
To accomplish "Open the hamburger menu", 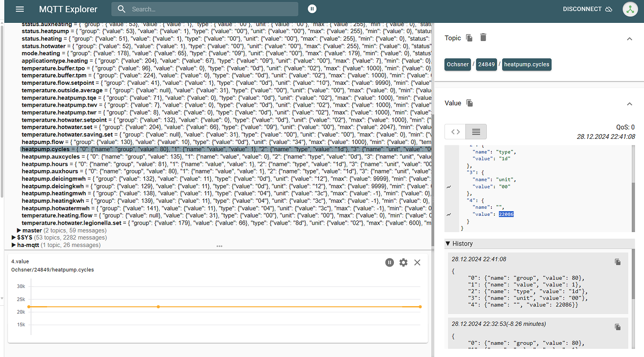I will click(20, 9).
